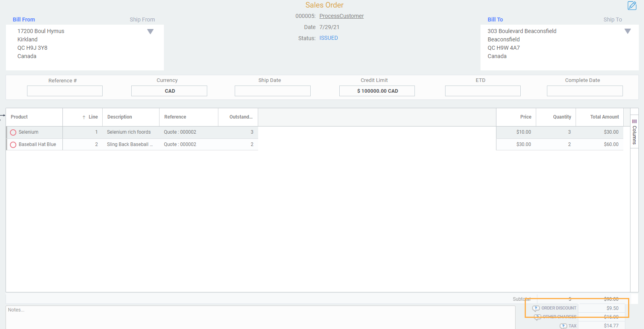
Task: Open Bill From address dropdown arrow
Action: [x=150, y=31]
